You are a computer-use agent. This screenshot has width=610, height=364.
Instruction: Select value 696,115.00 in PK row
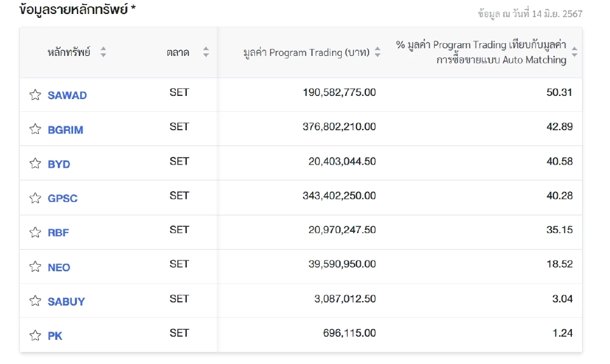pyautogui.click(x=349, y=333)
